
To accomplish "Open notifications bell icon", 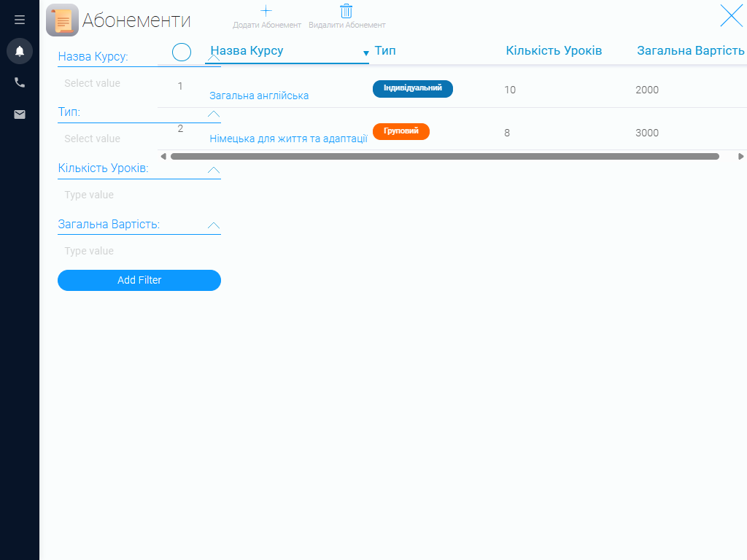I will click(x=20, y=51).
